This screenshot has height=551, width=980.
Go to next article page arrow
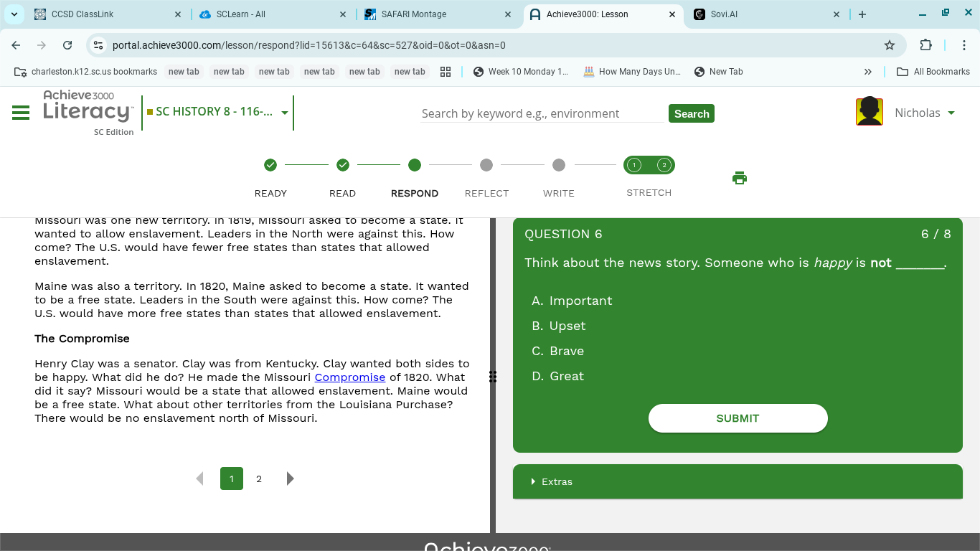tap(290, 479)
